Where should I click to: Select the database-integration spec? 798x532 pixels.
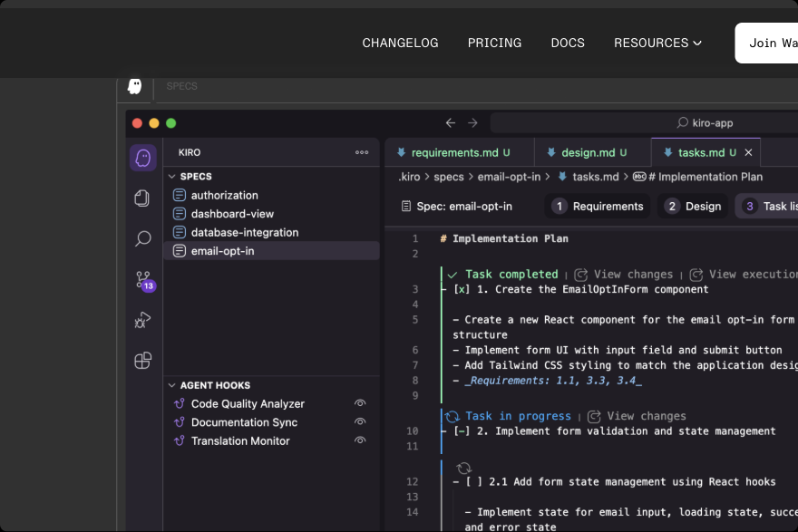pos(272,232)
